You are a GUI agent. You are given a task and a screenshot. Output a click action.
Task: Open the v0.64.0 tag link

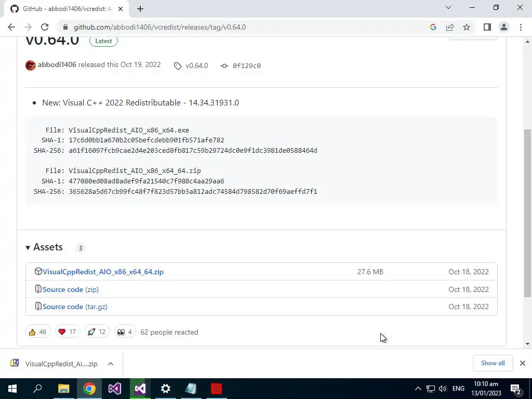pyautogui.click(x=196, y=66)
